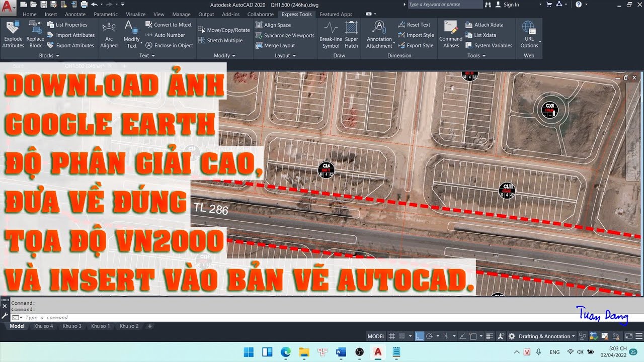Toggle object snap in status bar

pos(473,336)
